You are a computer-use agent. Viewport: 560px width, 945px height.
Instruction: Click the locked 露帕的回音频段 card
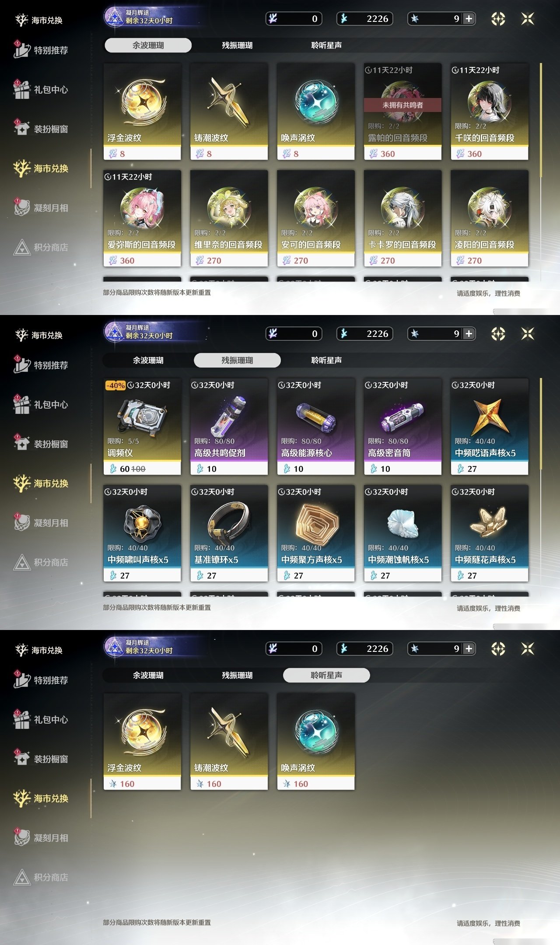point(402,112)
